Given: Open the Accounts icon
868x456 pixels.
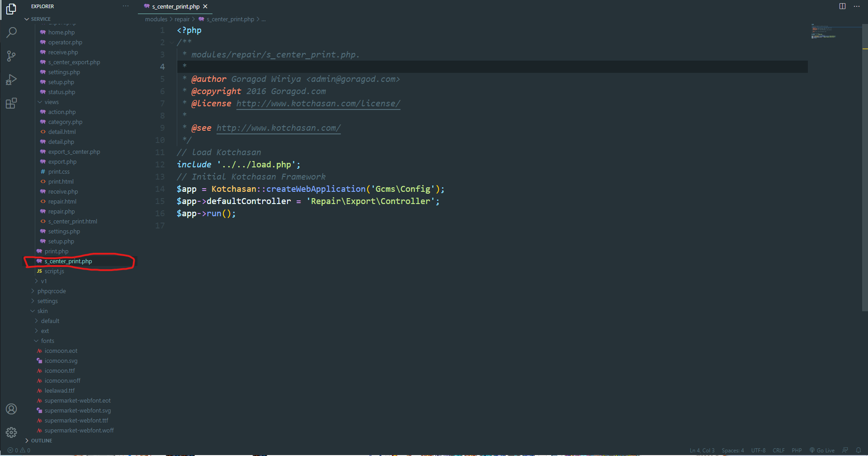Looking at the screenshot, I should coord(11,409).
